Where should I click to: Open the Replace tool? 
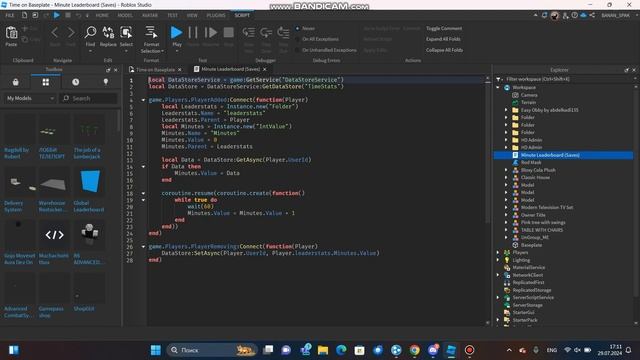click(108, 33)
